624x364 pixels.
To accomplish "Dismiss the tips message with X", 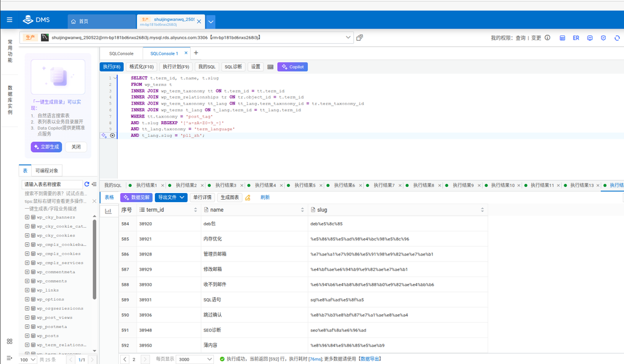I will (x=94, y=201).
